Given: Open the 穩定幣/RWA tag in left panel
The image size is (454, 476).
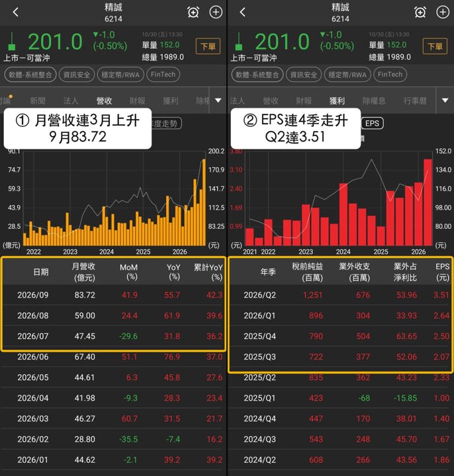Looking at the screenshot, I should (x=120, y=75).
